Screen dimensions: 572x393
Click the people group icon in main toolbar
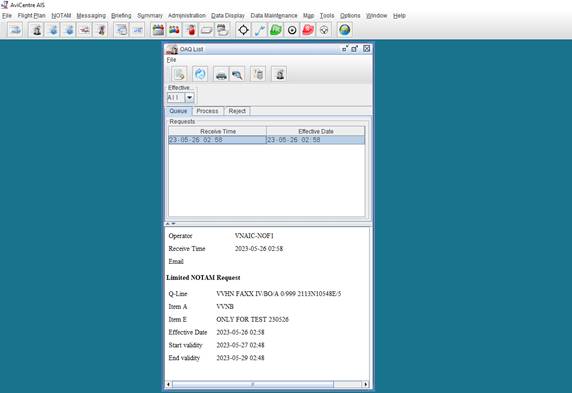pyautogui.click(x=174, y=30)
